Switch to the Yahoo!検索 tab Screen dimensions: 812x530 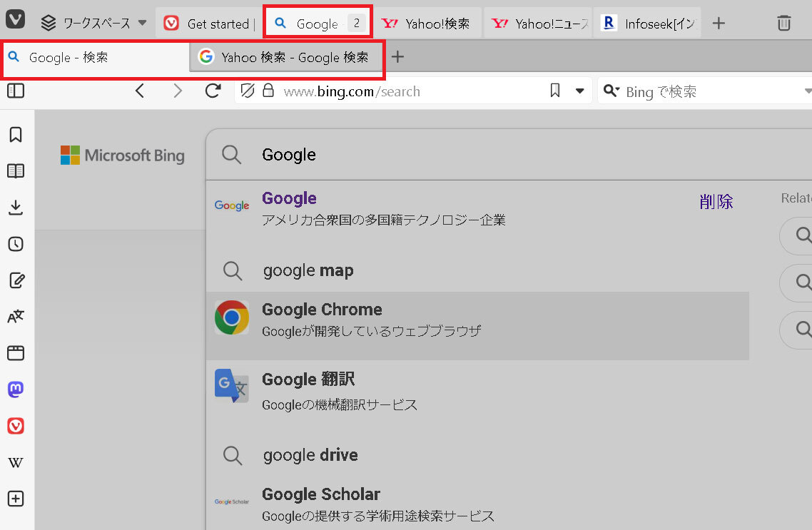(428, 24)
